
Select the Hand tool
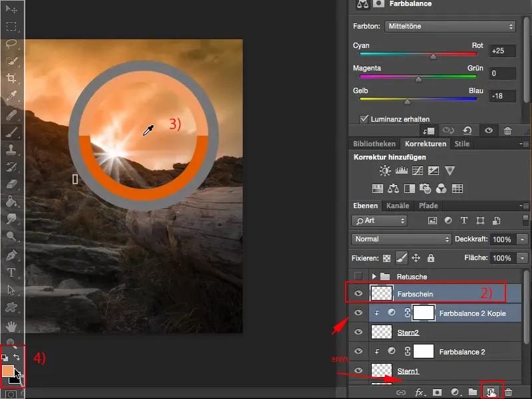11,326
